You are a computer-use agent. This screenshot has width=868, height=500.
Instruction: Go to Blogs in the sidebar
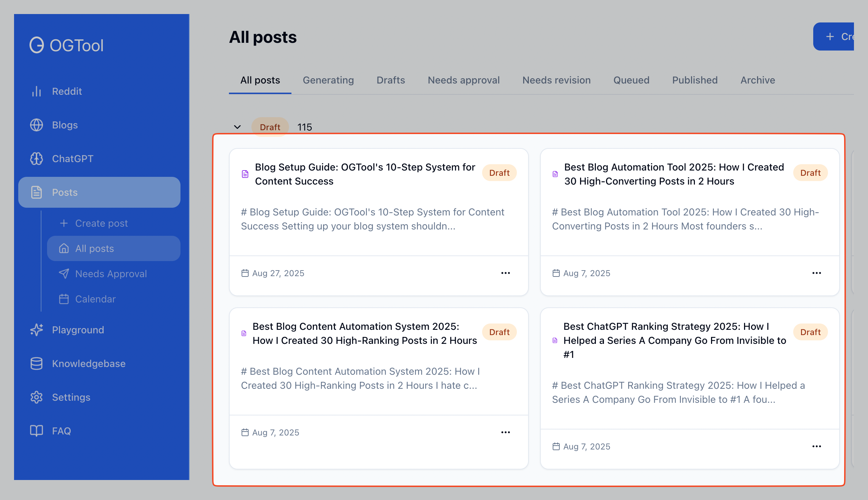click(99, 125)
